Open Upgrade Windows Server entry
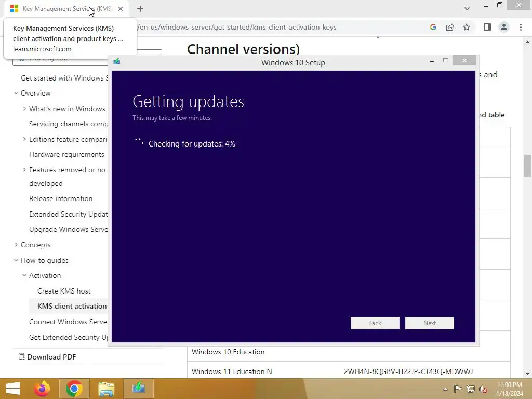Viewport: 532px width, 399px height. (68, 229)
